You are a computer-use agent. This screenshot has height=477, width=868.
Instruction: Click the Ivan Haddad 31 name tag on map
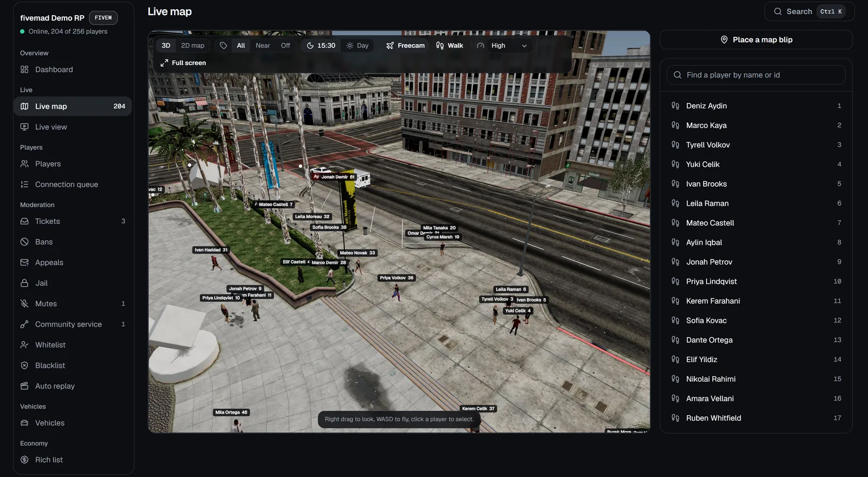click(211, 250)
